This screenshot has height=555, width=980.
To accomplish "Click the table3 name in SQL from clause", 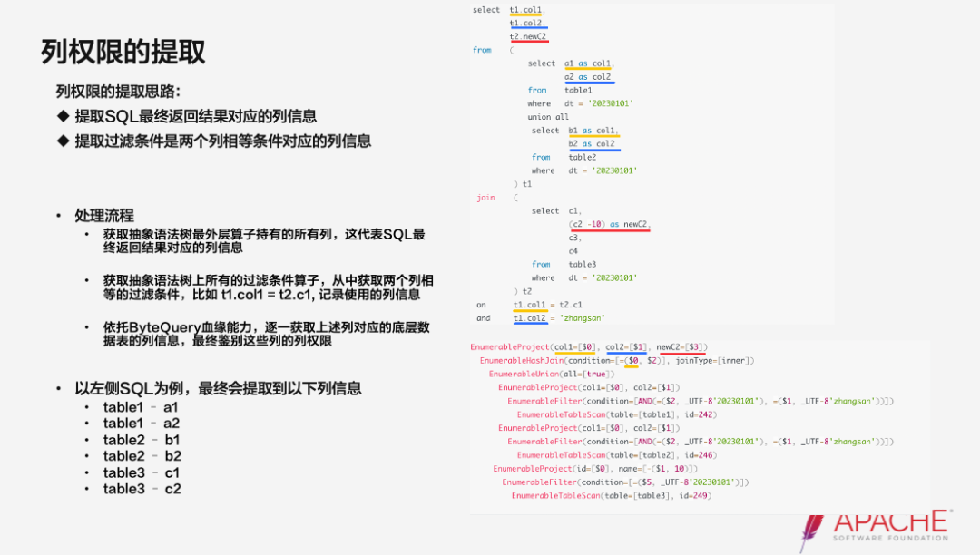I will point(583,265).
